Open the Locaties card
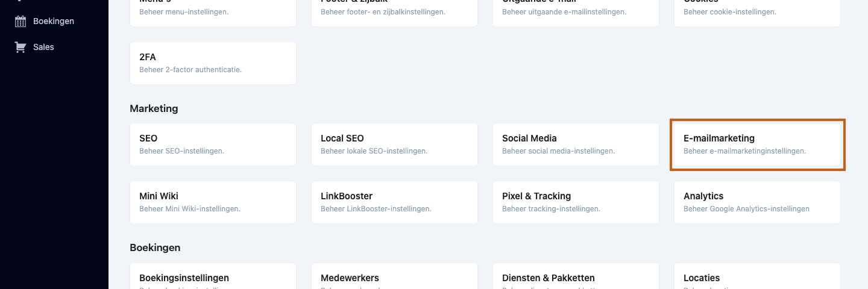The height and width of the screenshot is (289, 868). click(757, 276)
